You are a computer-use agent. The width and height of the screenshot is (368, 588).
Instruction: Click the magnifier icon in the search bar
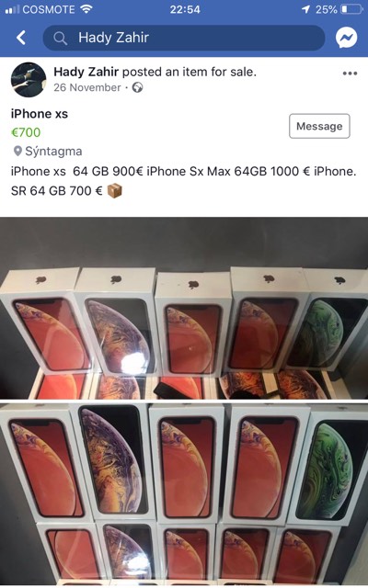coord(60,38)
